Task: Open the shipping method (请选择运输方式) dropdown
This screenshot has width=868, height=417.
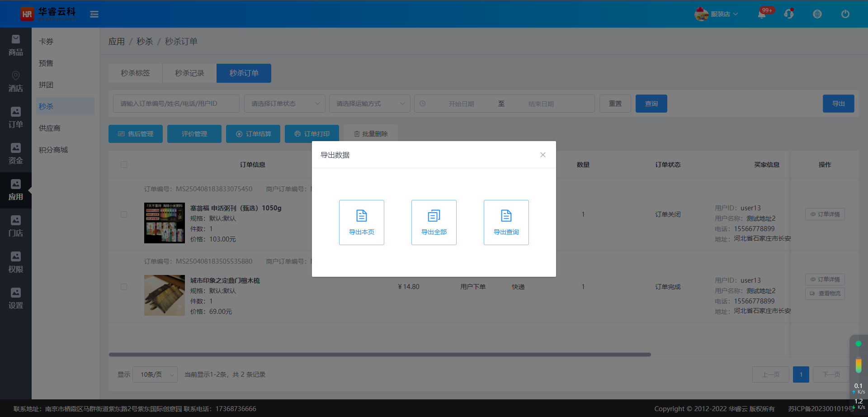Action: click(370, 104)
